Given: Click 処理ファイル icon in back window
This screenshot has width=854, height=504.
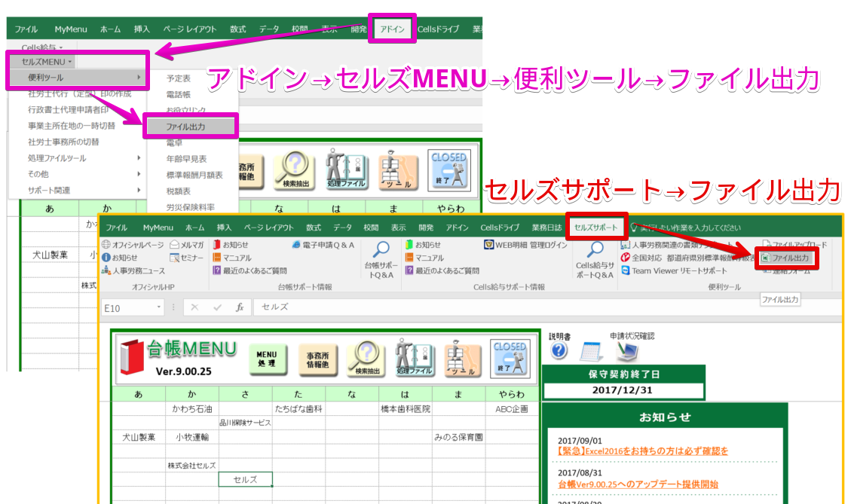Looking at the screenshot, I should (345, 170).
